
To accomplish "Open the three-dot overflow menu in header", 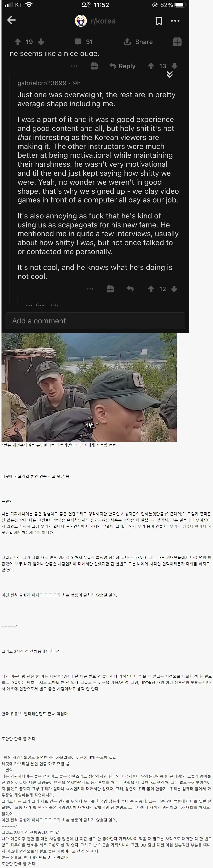I will click(175, 21).
